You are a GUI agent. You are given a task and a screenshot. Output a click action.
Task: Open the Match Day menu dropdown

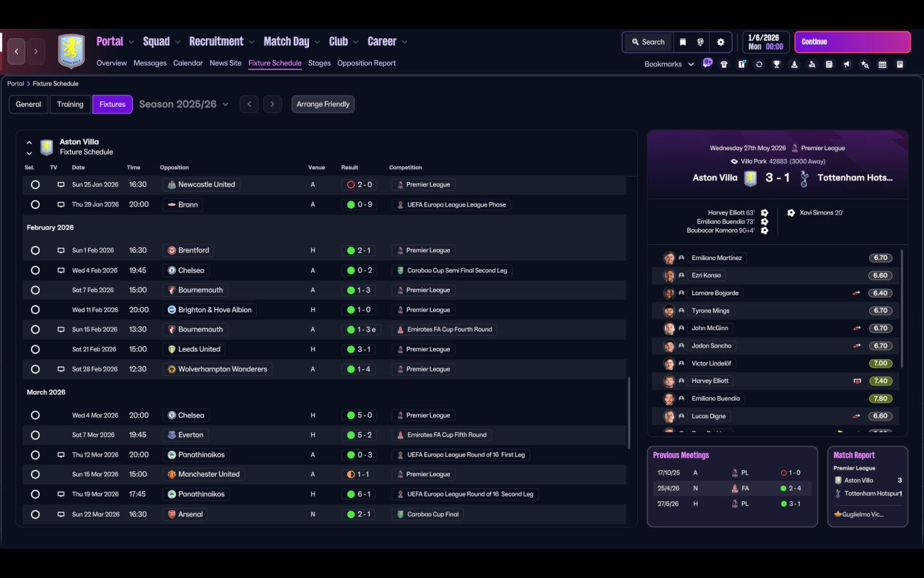click(292, 41)
